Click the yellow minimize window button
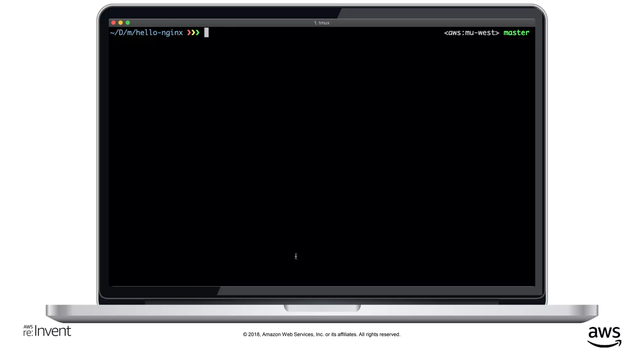 pyautogui.click(x=120, y=23)
